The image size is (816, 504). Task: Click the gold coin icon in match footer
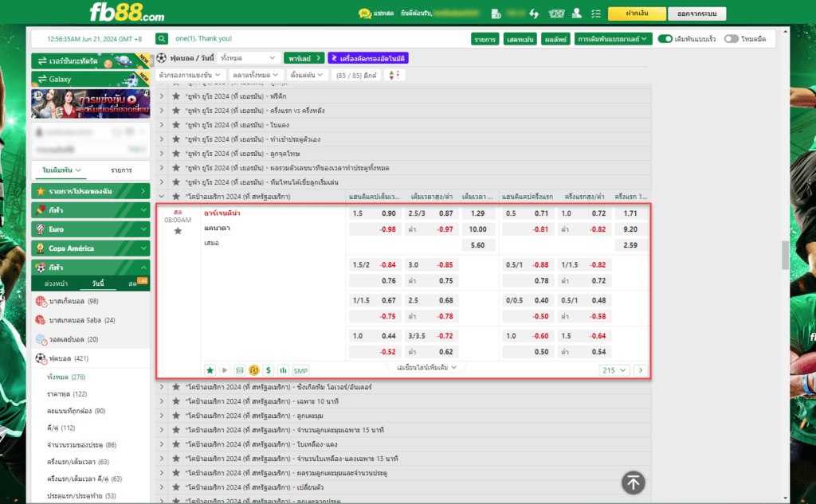pyautogui.click(x=254, y=370)
